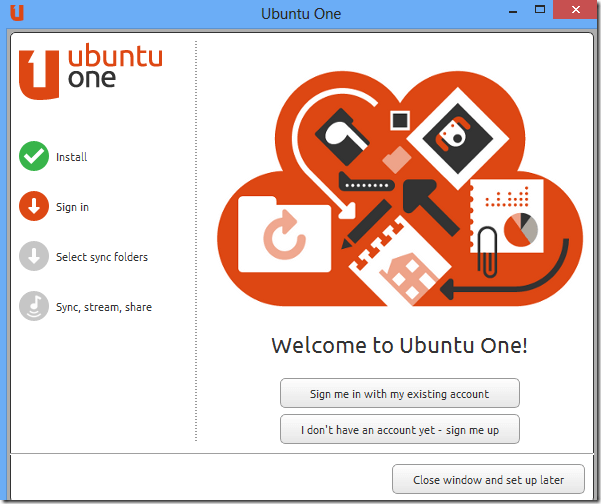Click the green Install checkmark icon
Image resolution: width=601 pixels, height=504 pixels.
pyautogui.click(x=34, y=156)
